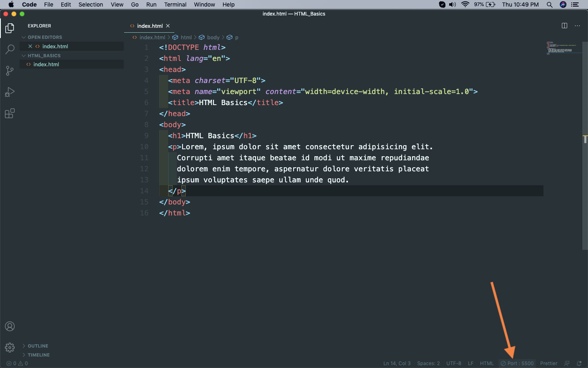Viewport: 588px width, 368px height.
Task: Close index.html under Open Editors
Action: tap(30, 46)
